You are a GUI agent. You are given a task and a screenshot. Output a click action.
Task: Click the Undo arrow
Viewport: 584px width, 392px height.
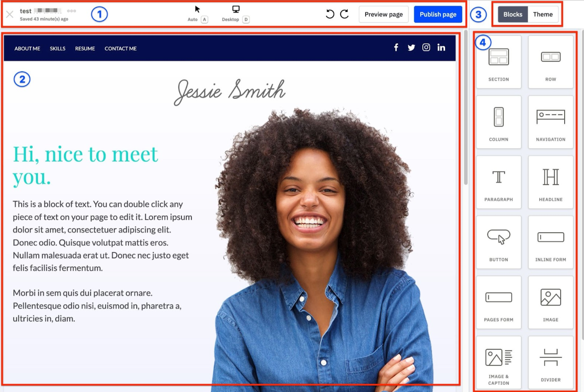[330, 14]
